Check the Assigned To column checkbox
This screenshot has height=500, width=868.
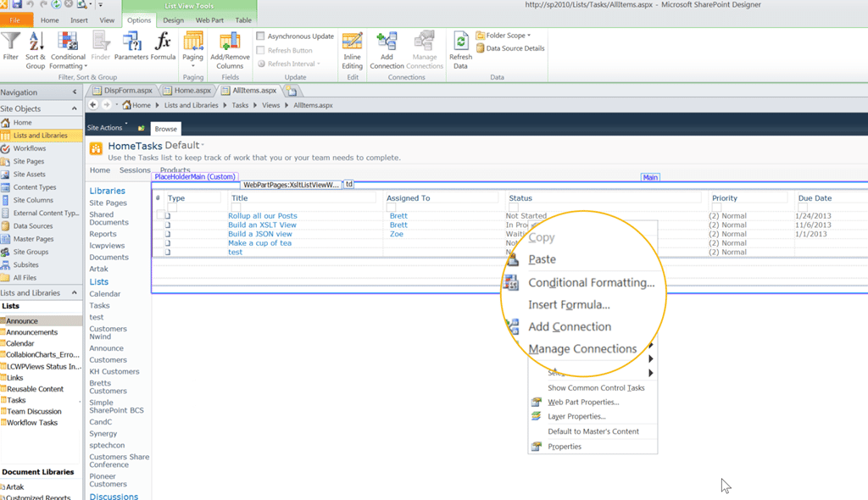(x=391, y=208)
